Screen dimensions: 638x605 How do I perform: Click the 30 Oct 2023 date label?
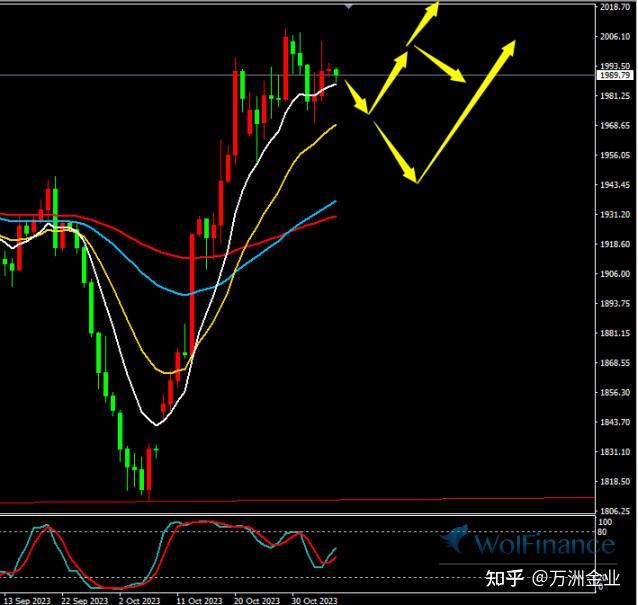click(x=315, y=601)
